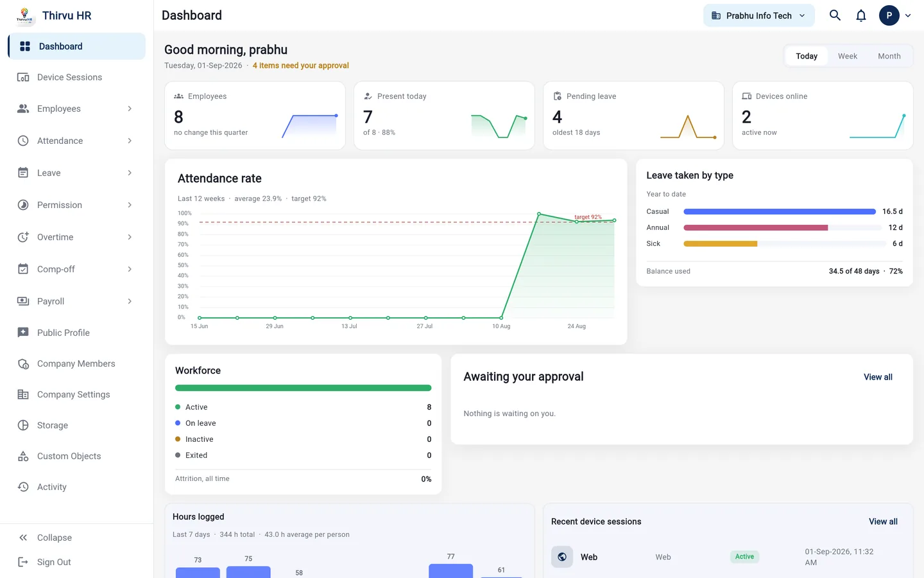View all recent device sessions
Image resolution: width=924 pixels, height=578 pixels.
tap(883, 521)
